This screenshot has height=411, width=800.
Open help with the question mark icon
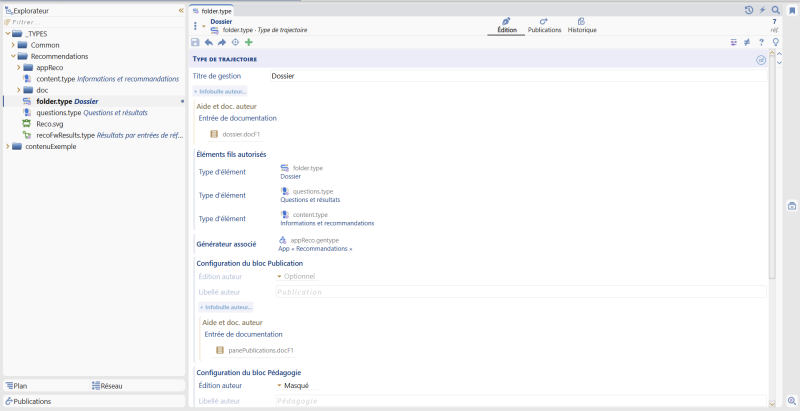pos(761,42)
